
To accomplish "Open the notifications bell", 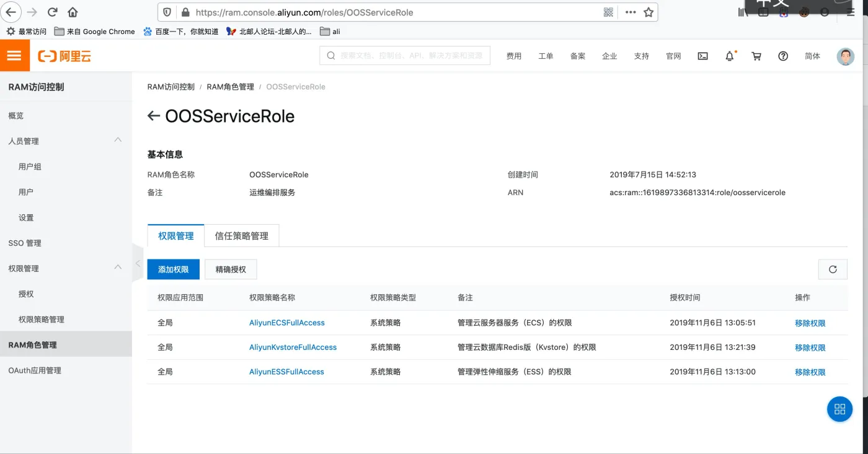I will coord(730,56).
